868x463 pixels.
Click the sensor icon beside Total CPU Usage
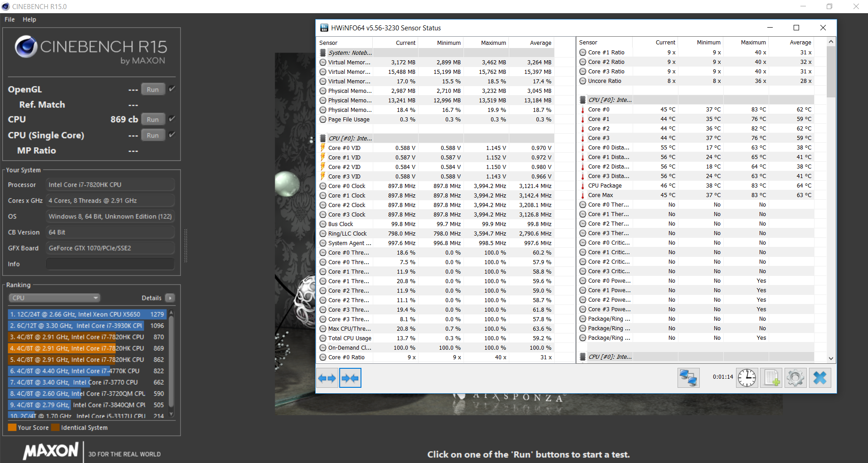click(x=323, y=338)
